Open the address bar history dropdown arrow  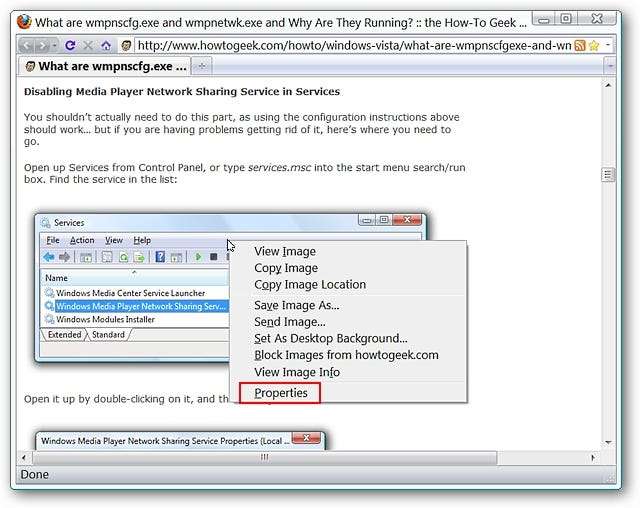(608, 45)
